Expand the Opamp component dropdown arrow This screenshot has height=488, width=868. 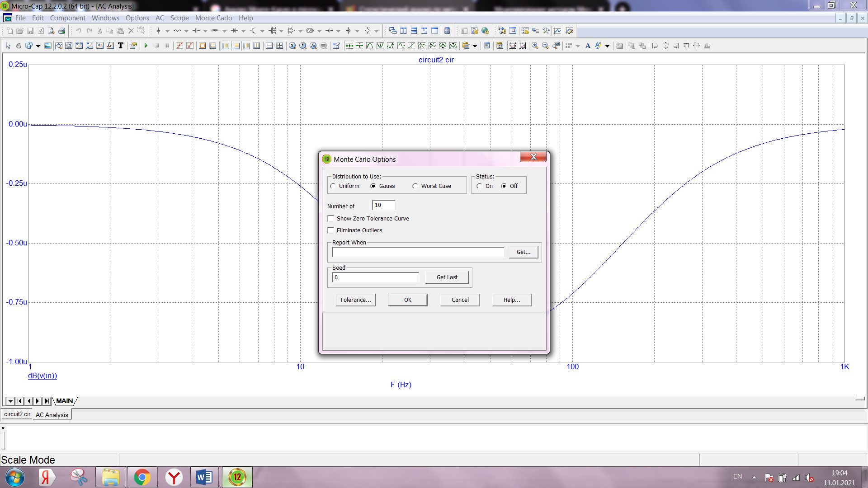(x=300, y=31)
